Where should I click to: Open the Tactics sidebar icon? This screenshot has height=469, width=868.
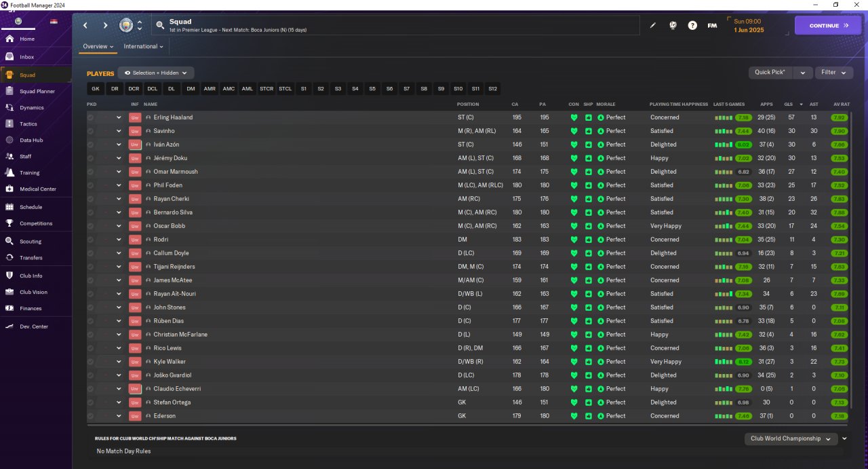tap(9, 124)
